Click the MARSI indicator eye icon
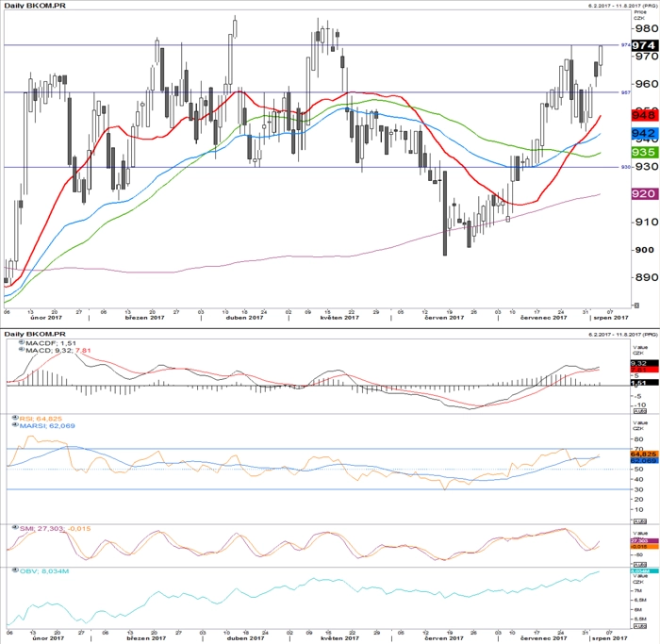Viewport: 660px width, 644px height. pos(16,424)
